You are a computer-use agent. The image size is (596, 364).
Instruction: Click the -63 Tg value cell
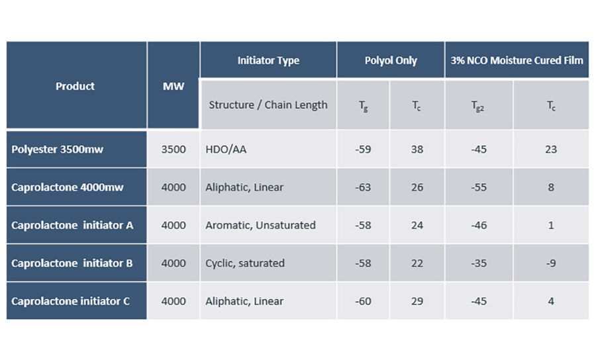point(363,187)
